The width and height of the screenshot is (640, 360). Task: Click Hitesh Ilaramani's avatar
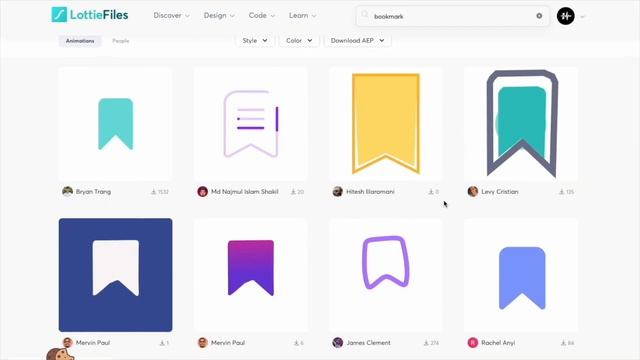pyautogui.click(x=338, y=191)
